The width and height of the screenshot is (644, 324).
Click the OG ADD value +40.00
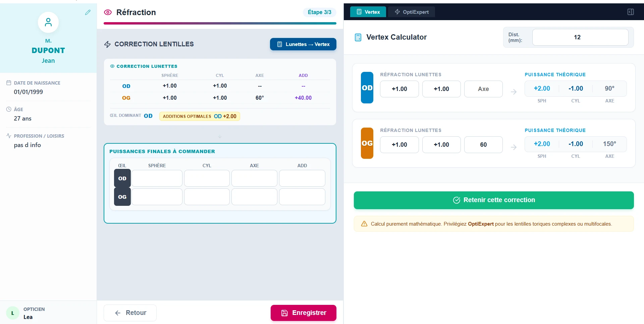click(303, 98)
